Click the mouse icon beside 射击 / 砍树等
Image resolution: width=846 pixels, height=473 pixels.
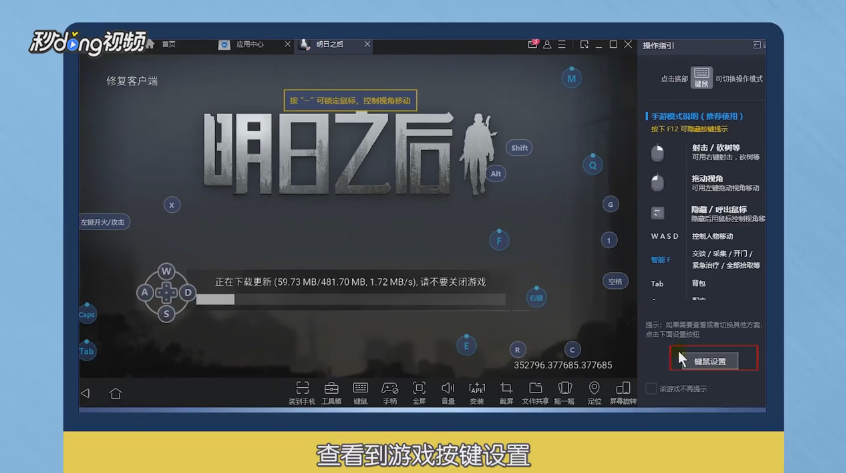[657, 153]
